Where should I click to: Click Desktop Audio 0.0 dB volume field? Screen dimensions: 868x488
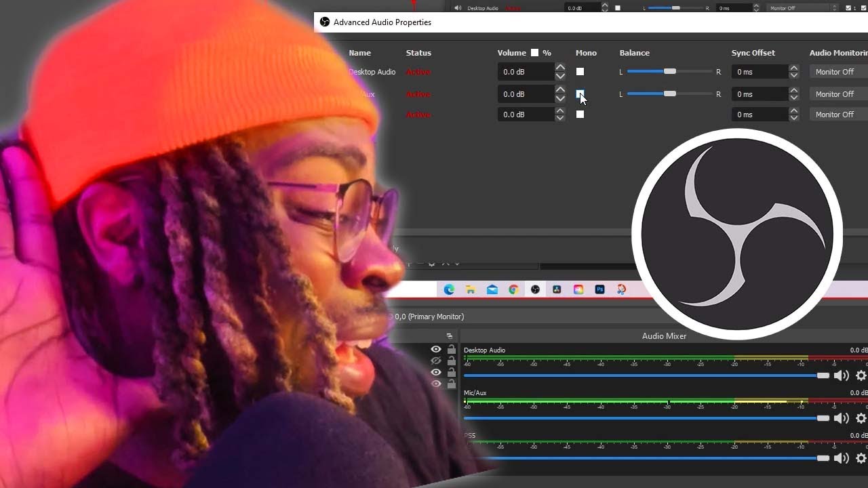pos(526,72)
